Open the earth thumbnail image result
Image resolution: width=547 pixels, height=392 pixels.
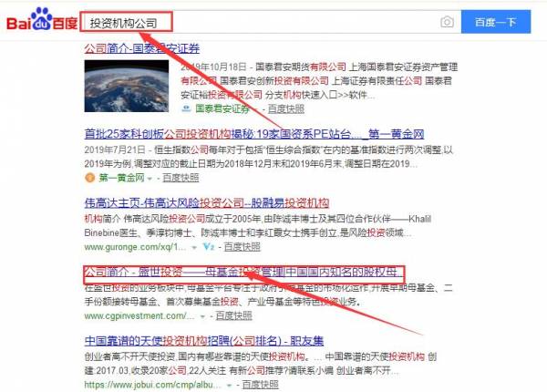coord(127,86)
